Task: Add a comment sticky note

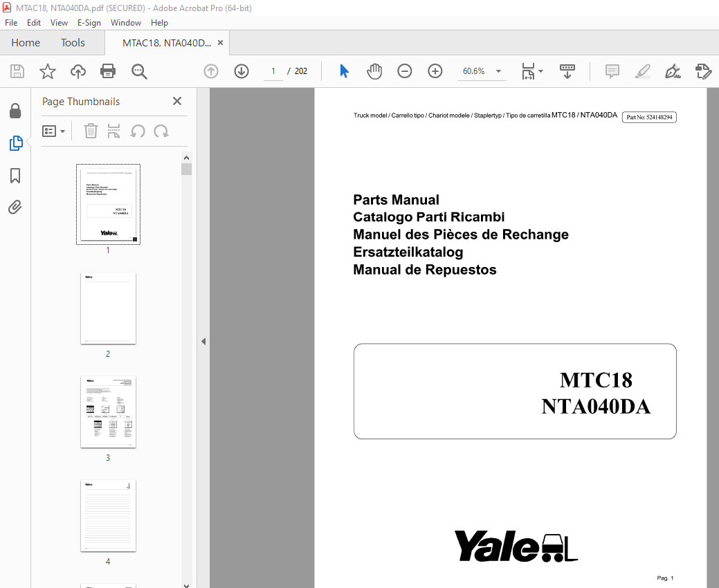Action: point(612,71)
